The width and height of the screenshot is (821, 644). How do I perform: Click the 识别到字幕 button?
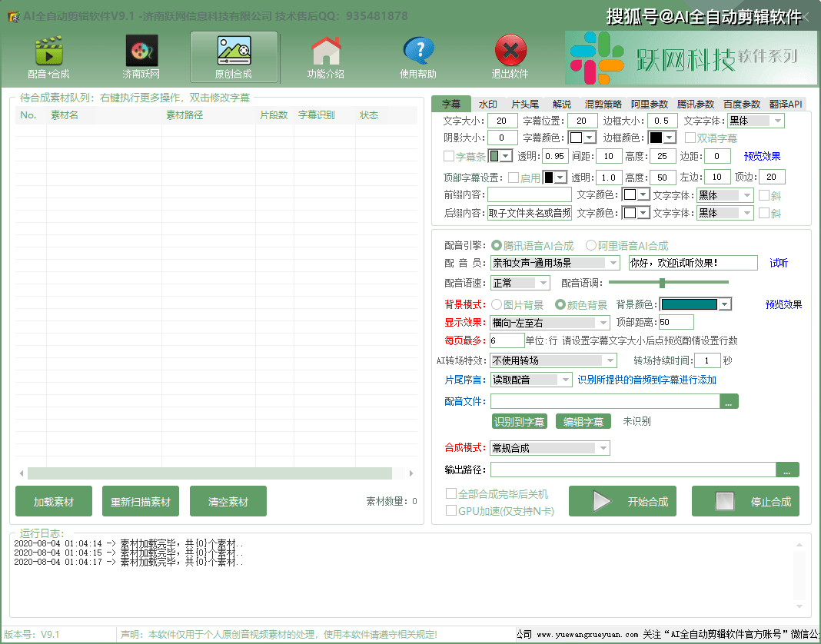[x=520, y=421]
